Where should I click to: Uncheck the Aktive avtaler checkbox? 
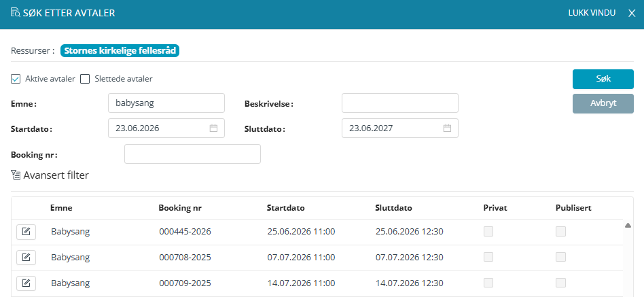(x=16, y=79)
